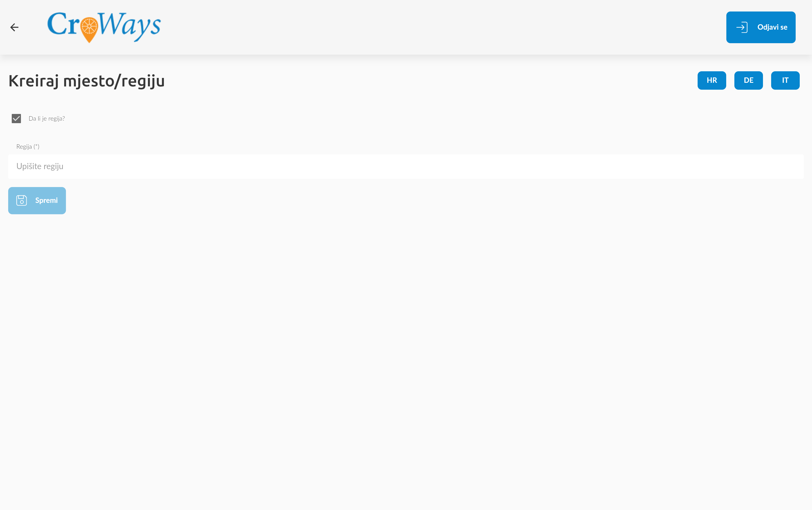Click the floppy disk save icon

(21, 200)
